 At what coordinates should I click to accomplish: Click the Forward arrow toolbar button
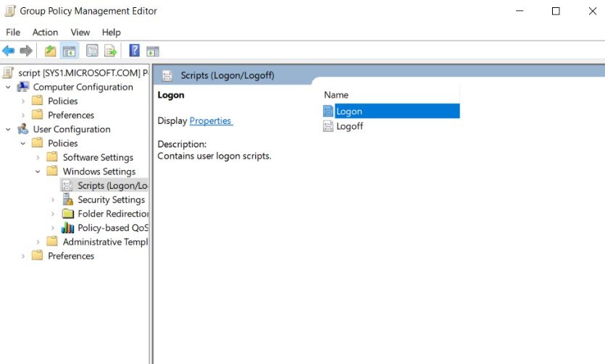pyautogui.click(x=26, y=51)
